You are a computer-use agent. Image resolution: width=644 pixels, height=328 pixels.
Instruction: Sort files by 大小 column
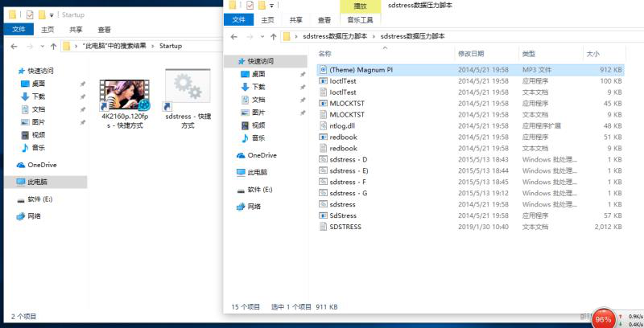tap(592, 54)
